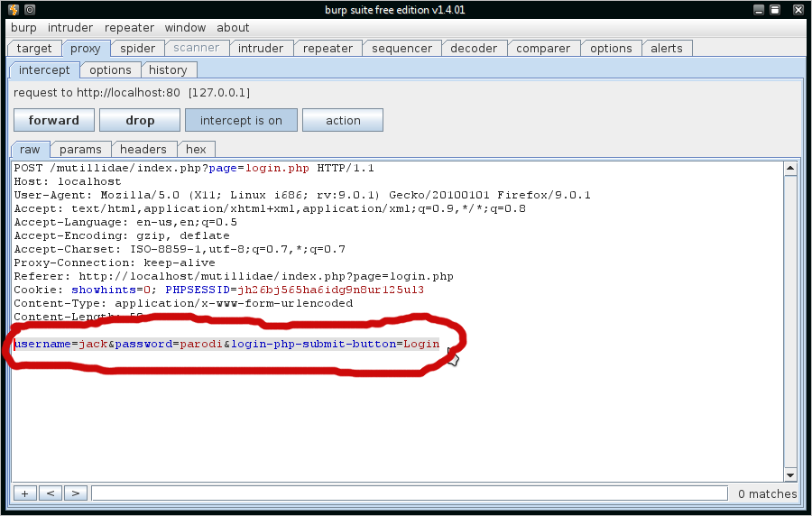Open the alerts tab
This screenshot has width=812, height=516.
click(667, 48)
